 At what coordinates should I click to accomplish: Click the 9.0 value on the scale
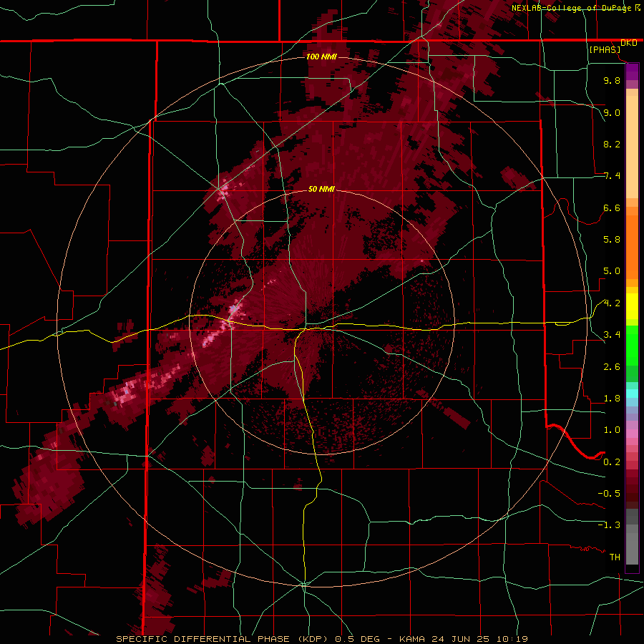pyautogui.click(x=612, y=112)
